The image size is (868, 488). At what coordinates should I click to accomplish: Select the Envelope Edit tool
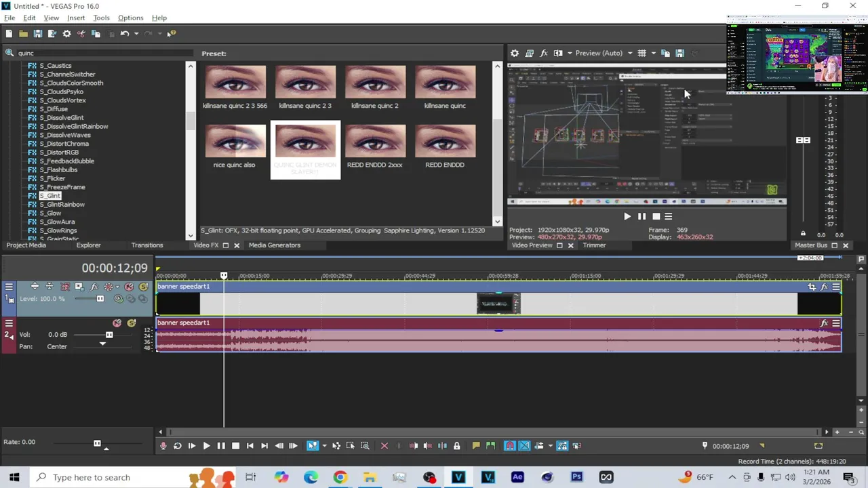pyautogui.click(x=336, y=445)
